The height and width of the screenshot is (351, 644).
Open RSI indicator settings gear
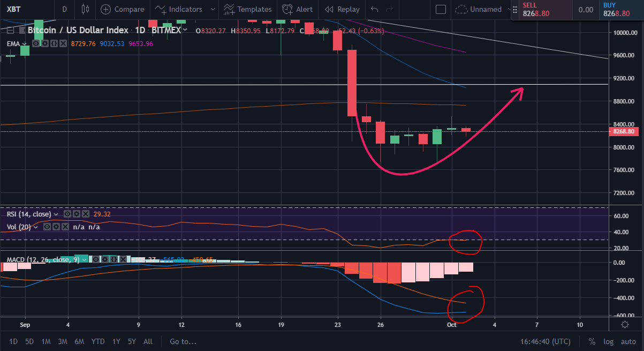coord(77,213)
